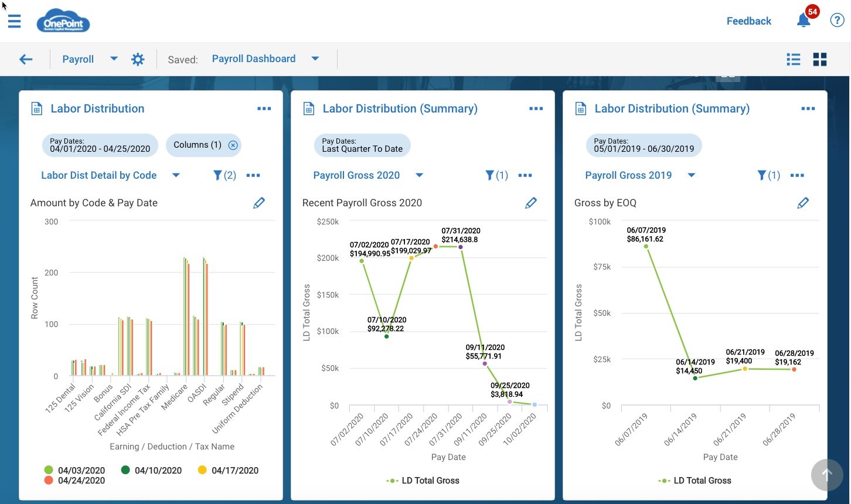Toggle the 04/24/2020 legend series

(75, 481)
